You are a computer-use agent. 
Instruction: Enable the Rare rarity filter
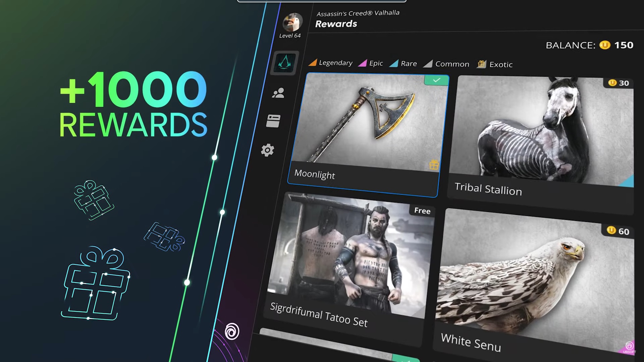(404, 64)
